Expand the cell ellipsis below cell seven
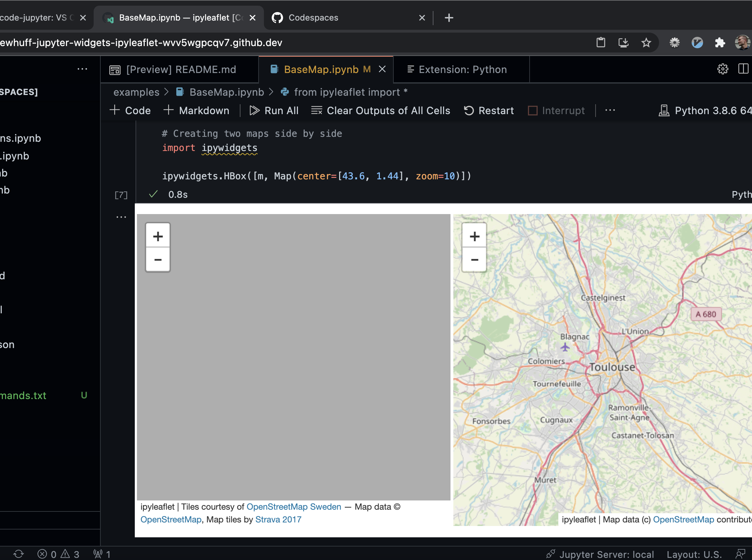 point(121,217)
